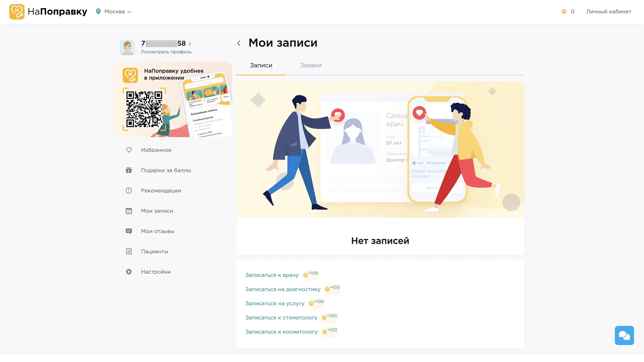Switch to the Заявки tab

(311, 65)
